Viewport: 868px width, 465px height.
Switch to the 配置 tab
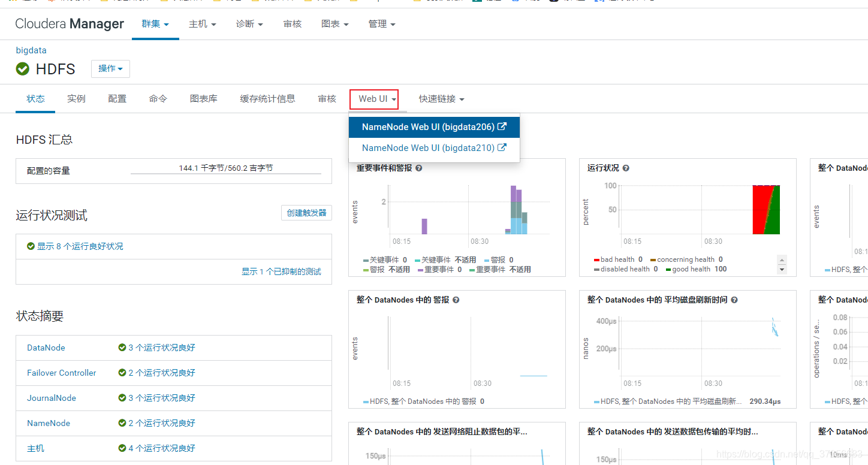coord(117,99)
